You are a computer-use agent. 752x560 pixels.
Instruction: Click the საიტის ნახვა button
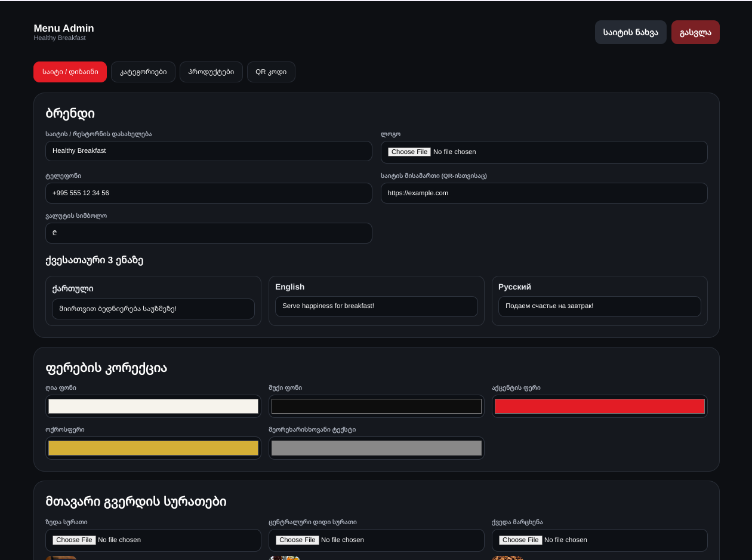point(631,32)
